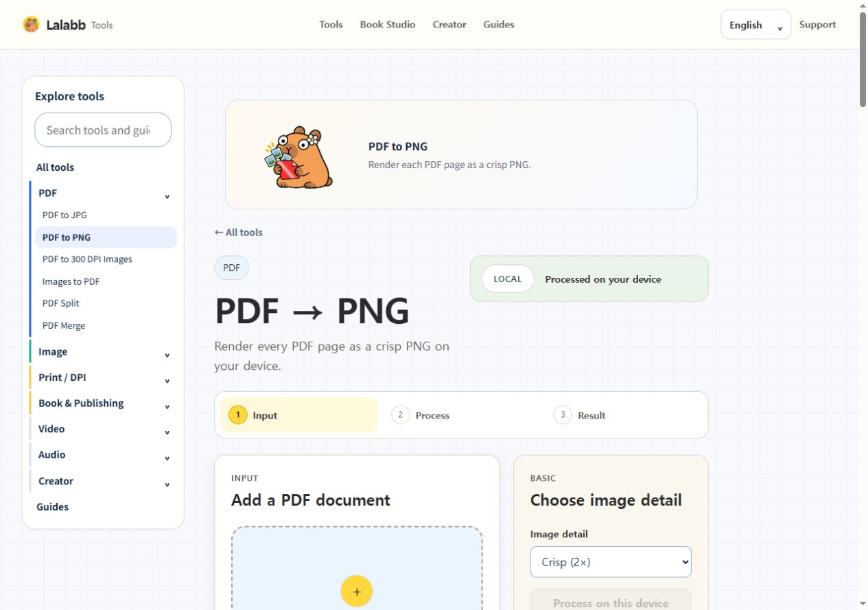The image size is (868, 610).
Task: Open Guides in the sidebar
Action: 52,507
